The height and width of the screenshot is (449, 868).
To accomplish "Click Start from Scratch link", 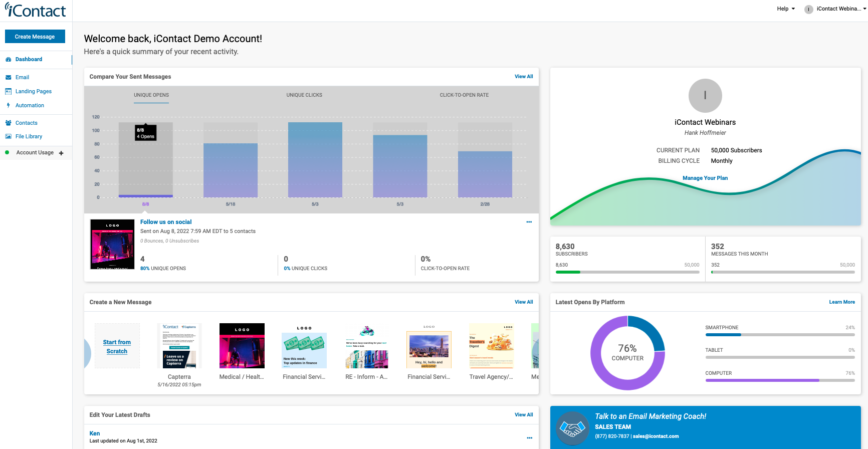I will coord(117,347).
